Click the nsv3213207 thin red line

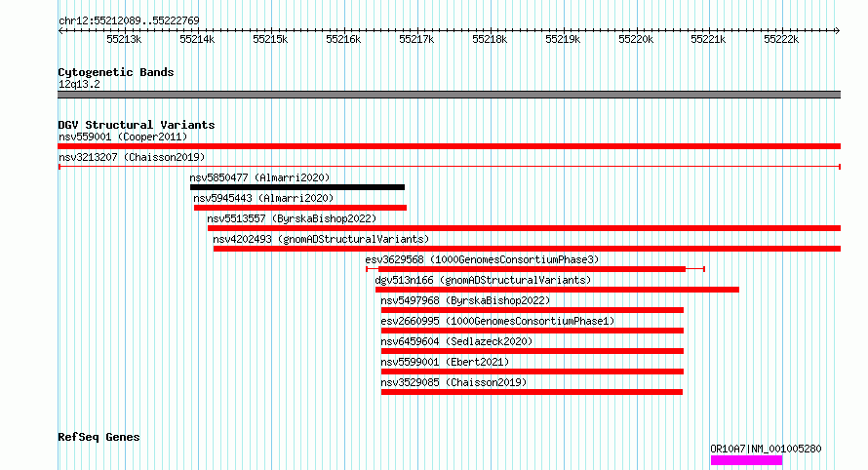[x=450, y=167]
